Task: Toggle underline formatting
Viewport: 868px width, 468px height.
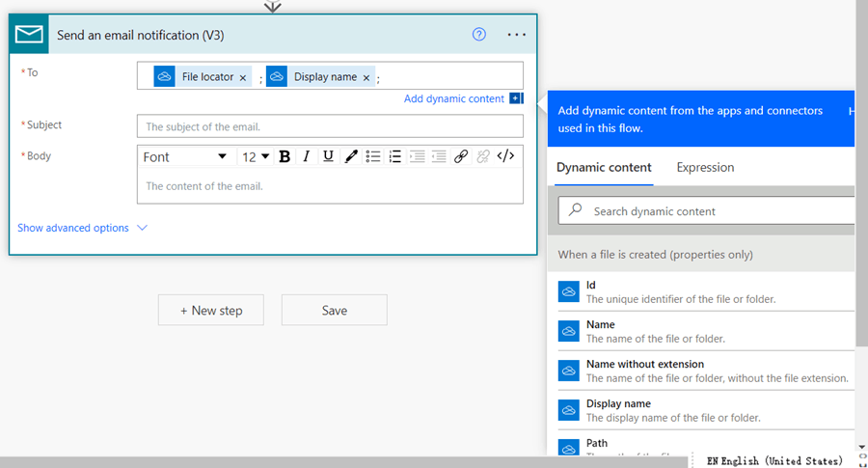Action: 328,156
